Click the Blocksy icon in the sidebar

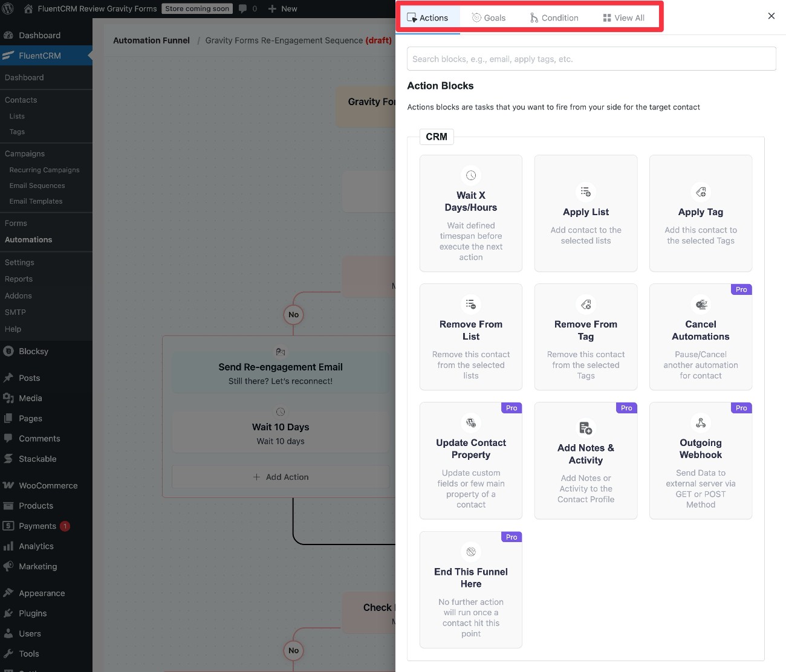(8, 351)
